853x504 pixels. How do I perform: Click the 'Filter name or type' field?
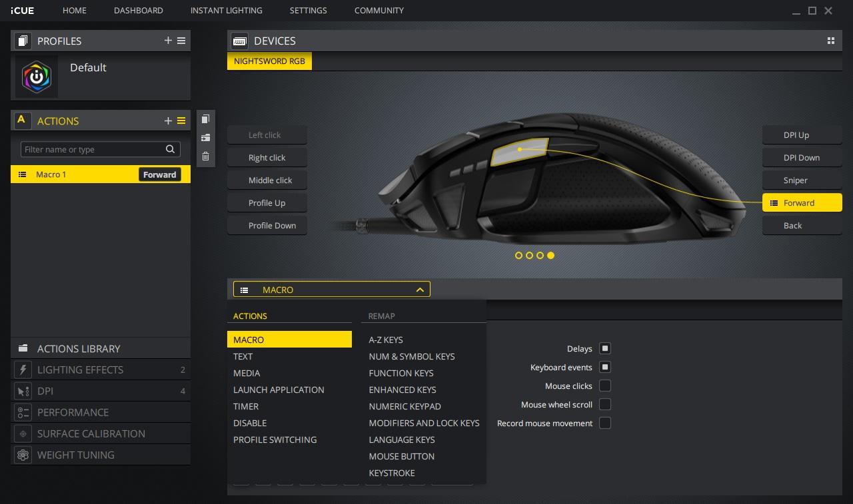click(x=101, y=149)
